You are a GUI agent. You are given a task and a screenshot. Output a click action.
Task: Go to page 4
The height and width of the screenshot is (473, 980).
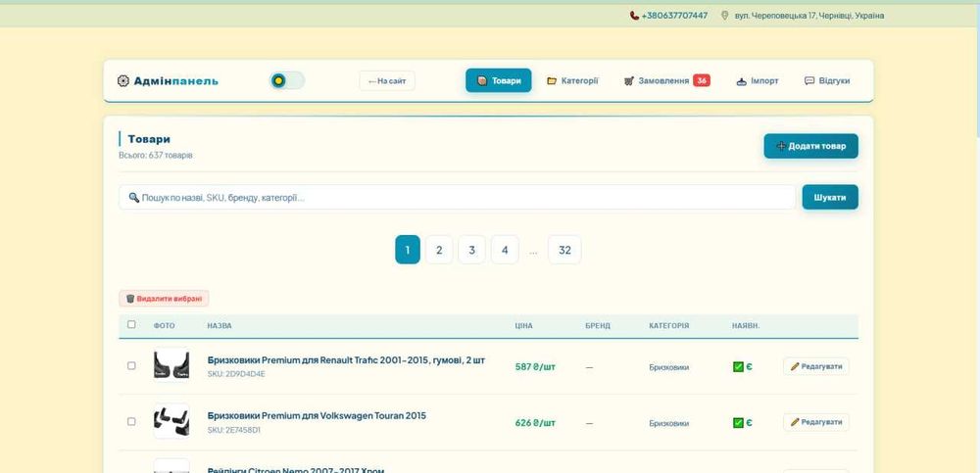point(505,250)
